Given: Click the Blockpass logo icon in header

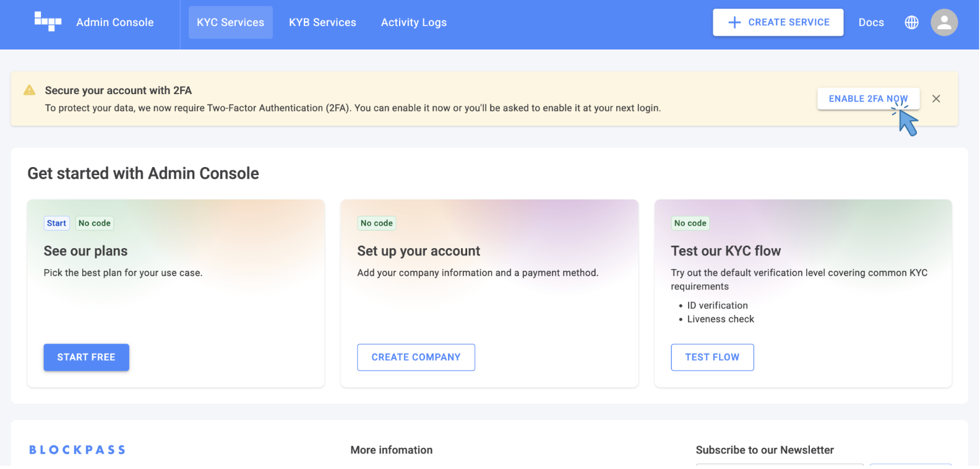Looking at the screenshot, I should click(48, 22).
